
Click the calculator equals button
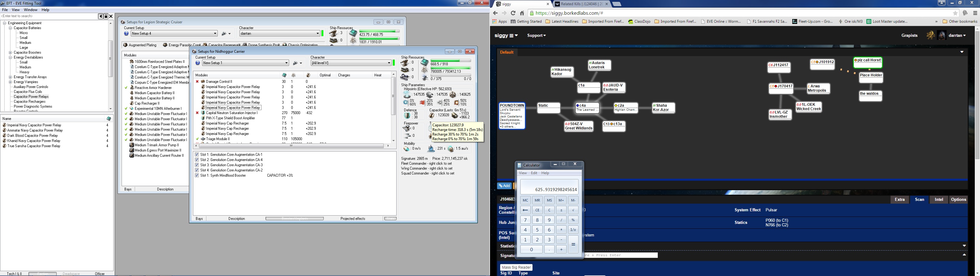pyautogui.click(x=573, y=244)
